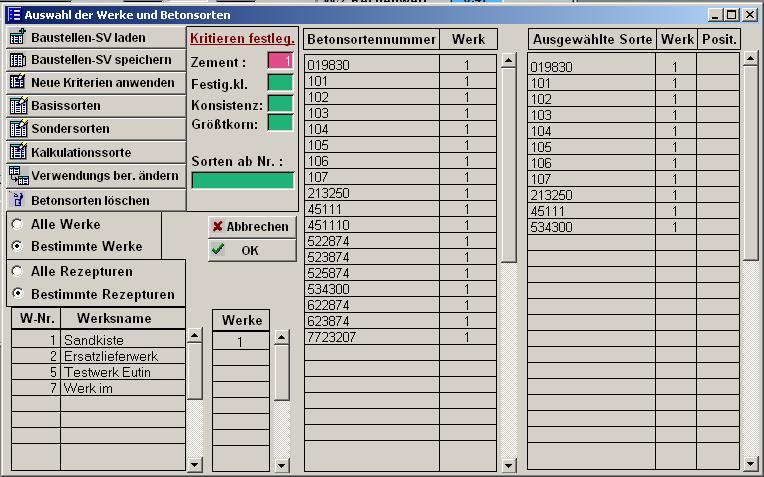
Task: Open Basissorten via its icon
Action: [18, 106]
